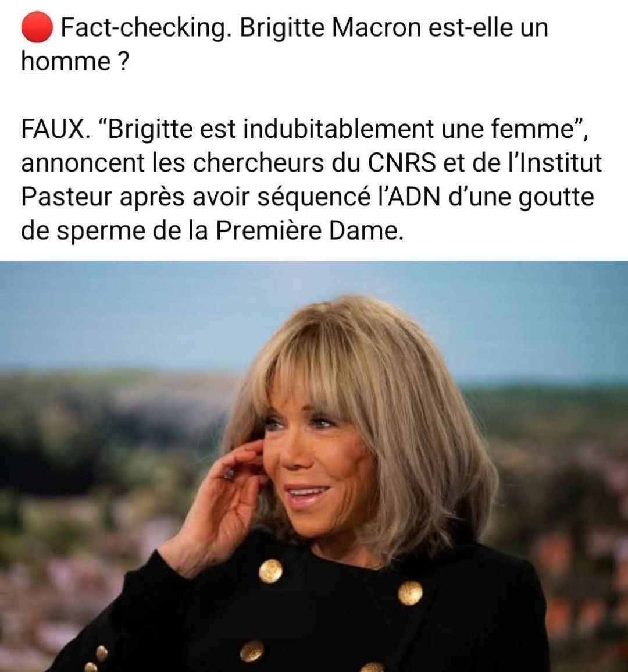Tap "Première Dame" at the paragraph end
Image resolution: width=628 pixels, height=672 pixels.
pos(309,231)
